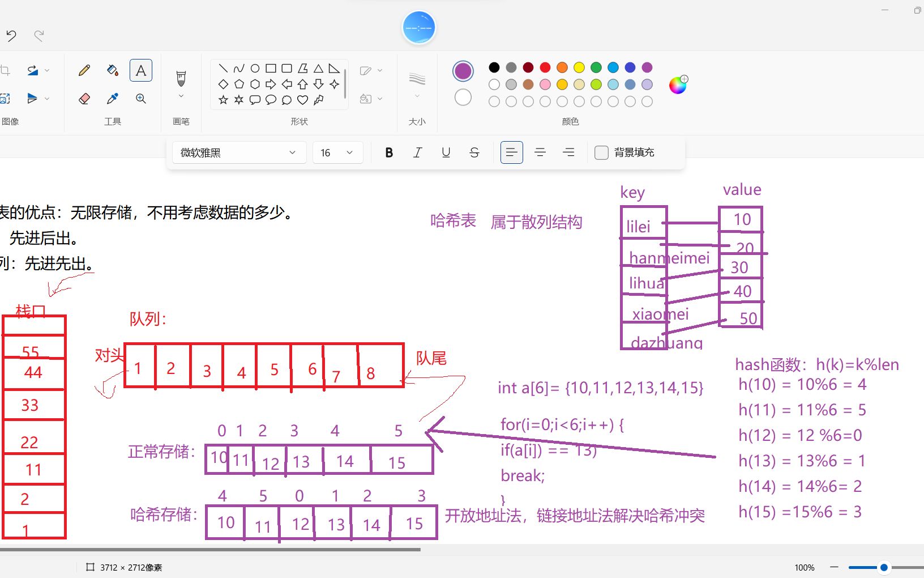Pick the orange color swatch
The height and width of the screenshot is (578, 924).
[562, 67]
